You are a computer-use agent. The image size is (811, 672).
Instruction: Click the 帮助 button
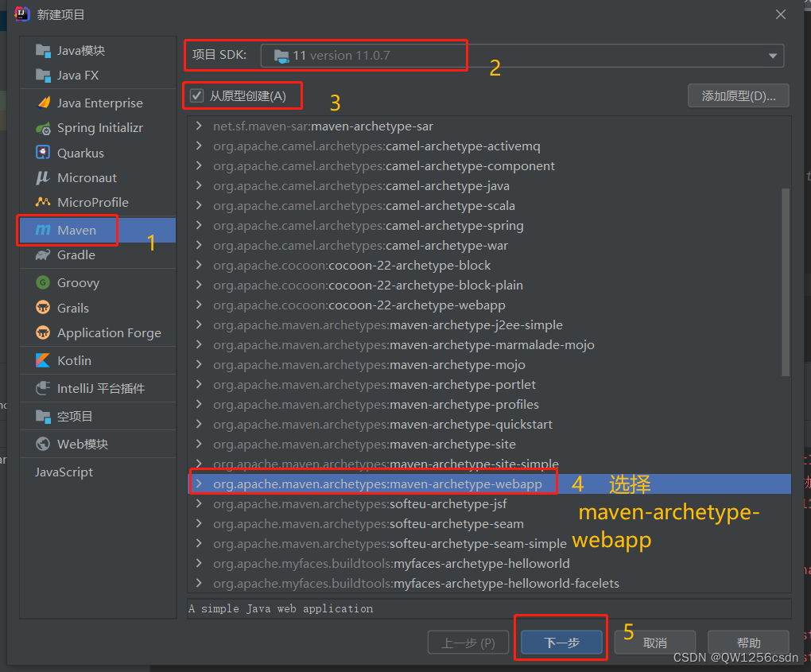748,643
